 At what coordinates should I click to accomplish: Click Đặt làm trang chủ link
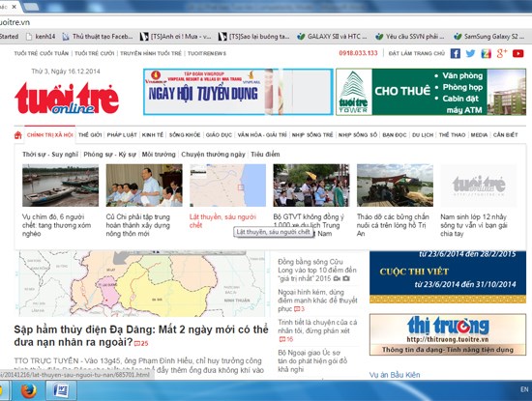(417, 53)
